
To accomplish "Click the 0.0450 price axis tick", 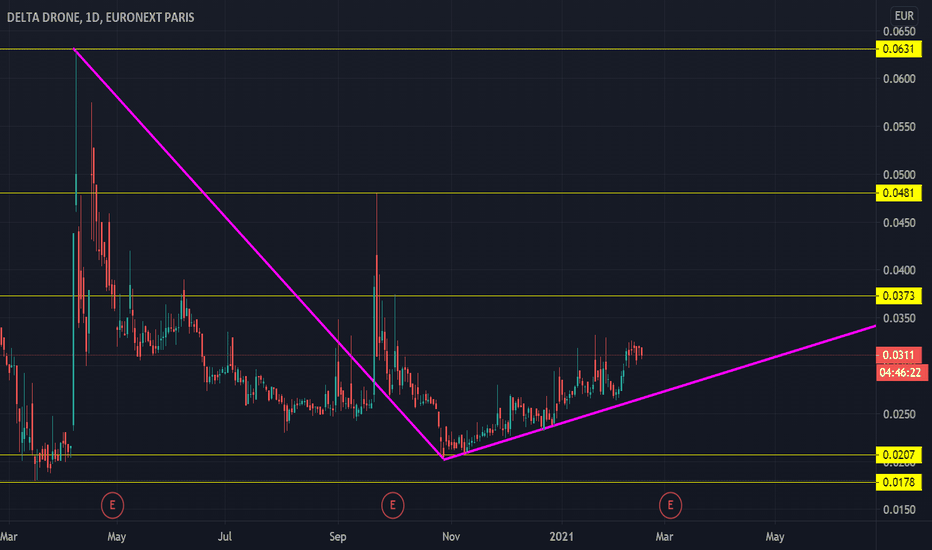I will click(x=899, y=222).
